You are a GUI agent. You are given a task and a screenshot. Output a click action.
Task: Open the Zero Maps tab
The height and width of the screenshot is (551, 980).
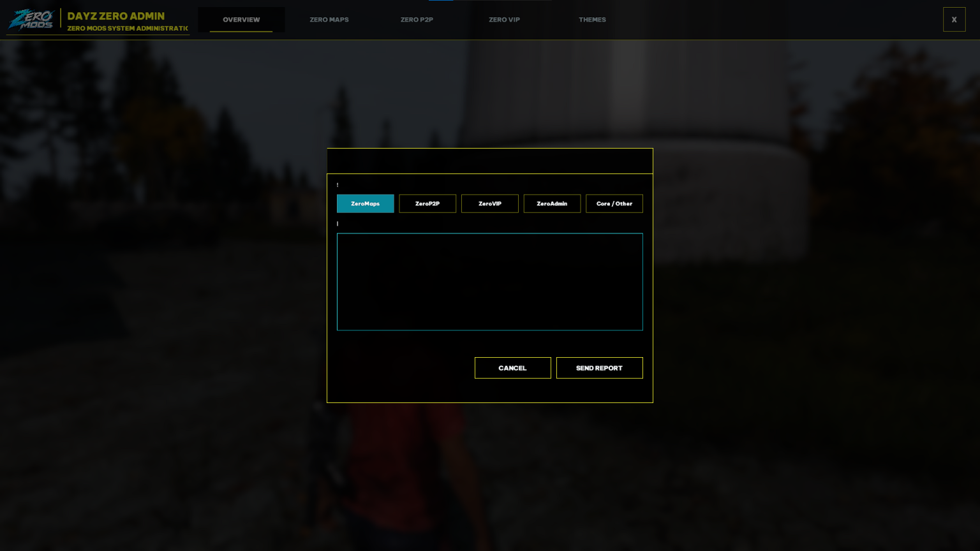329,20
